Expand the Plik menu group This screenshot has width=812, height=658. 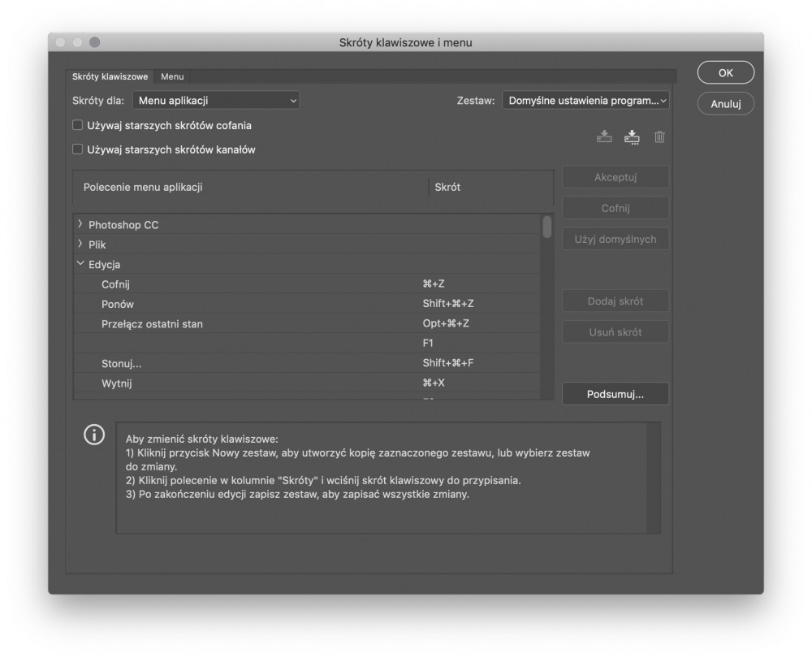(x=80, y=244)
